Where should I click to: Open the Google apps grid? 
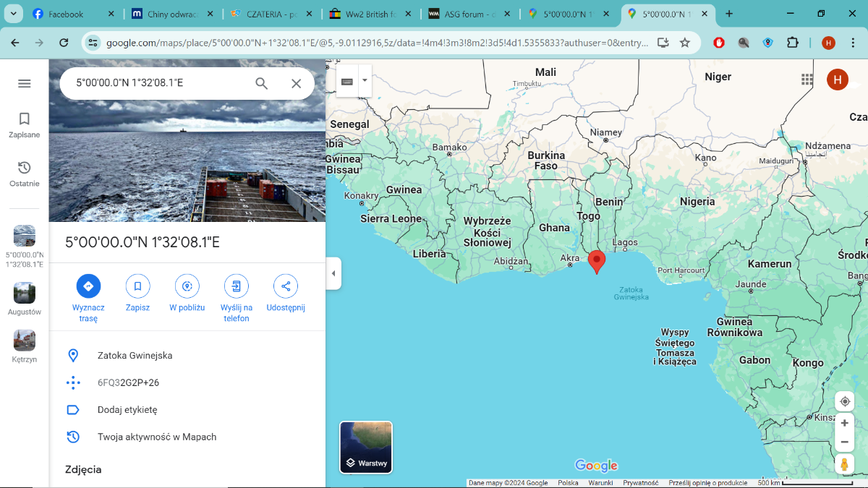[x=807, y=80]
